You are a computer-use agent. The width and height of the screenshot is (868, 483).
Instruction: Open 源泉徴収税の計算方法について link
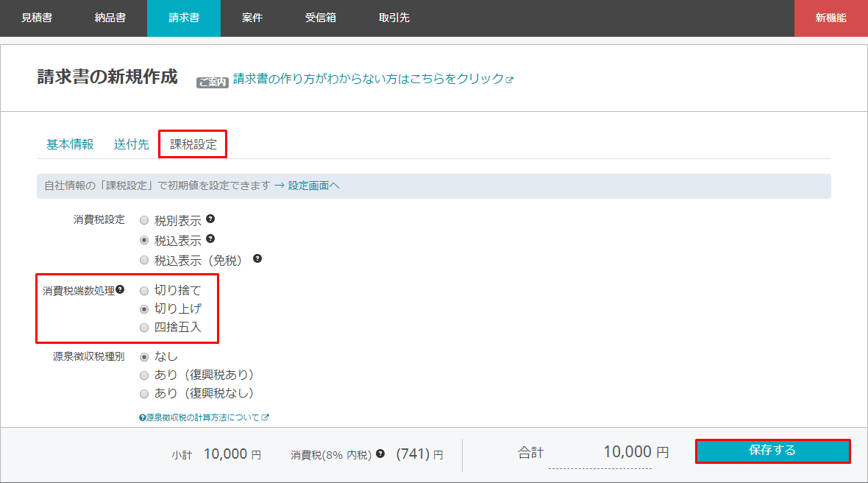pos(203,417)
